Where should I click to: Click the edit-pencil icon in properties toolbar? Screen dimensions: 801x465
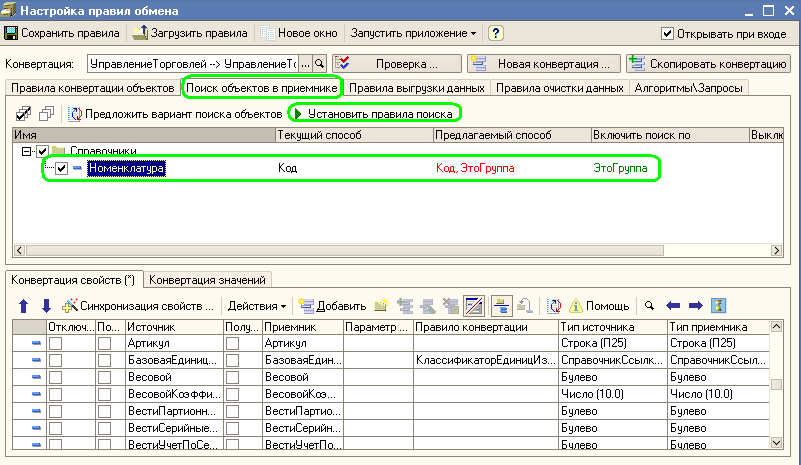coord(474,306)
